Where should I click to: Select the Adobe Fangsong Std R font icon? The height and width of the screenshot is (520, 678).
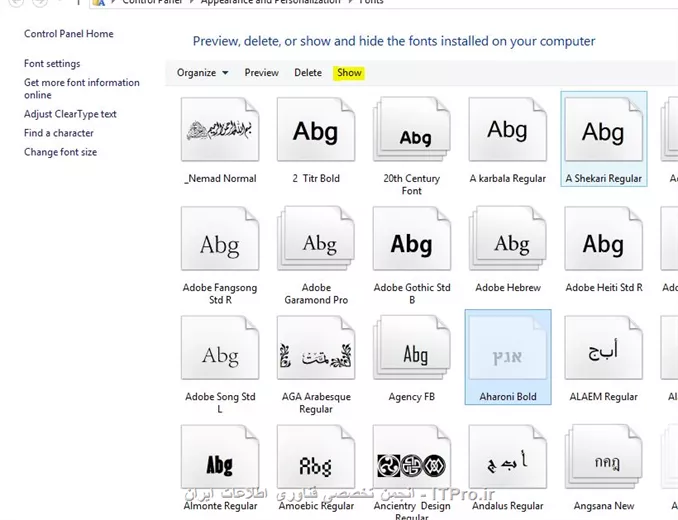tap(220, 239)
